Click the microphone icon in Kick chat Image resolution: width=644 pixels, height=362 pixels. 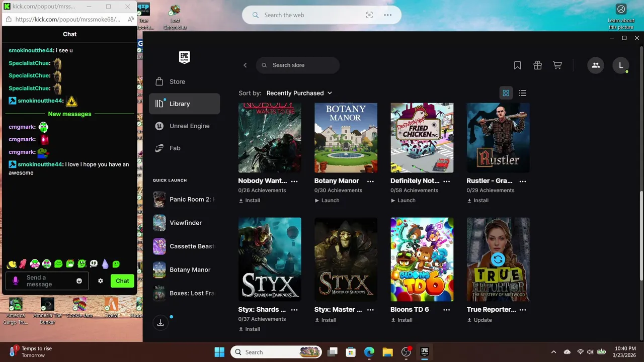coord(16,281)
